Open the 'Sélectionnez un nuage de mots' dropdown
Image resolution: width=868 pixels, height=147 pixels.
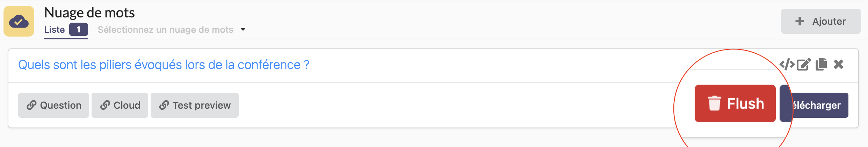(165, 30)
